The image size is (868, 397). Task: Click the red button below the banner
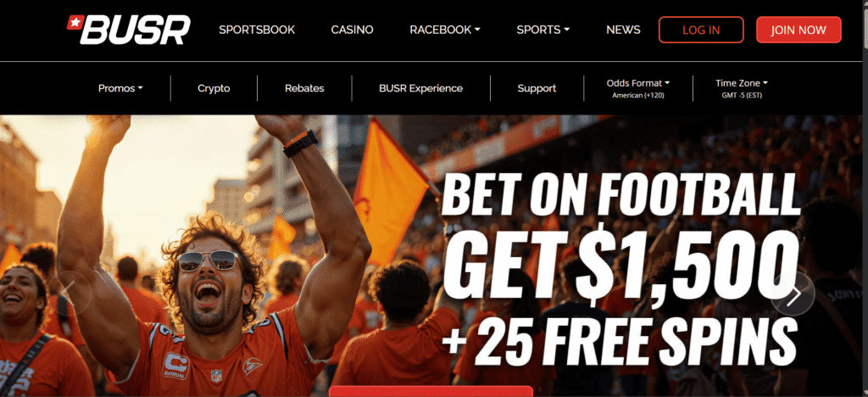click(x=431, y=391)
